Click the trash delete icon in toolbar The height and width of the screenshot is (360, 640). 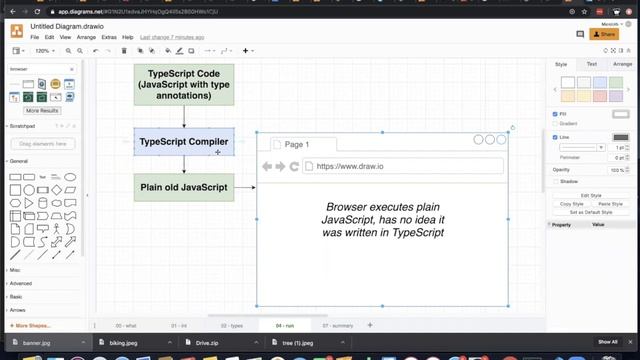[x=124, y=51]
